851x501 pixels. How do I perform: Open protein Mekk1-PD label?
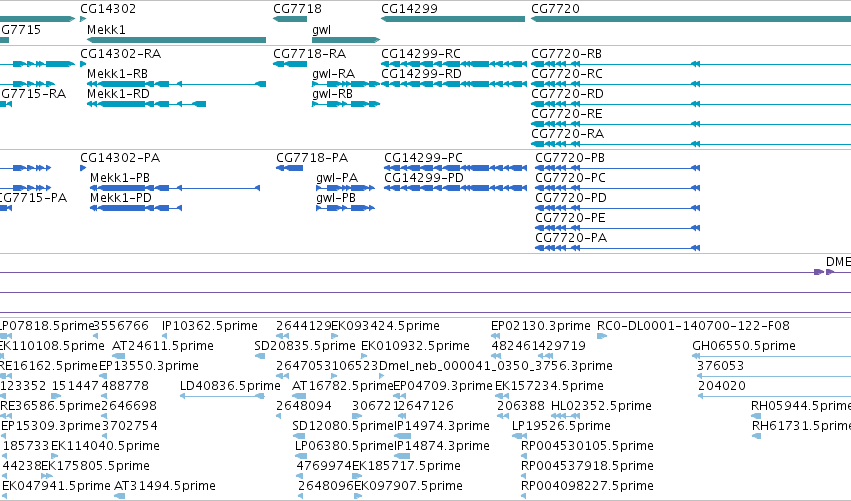click(120, 198)
